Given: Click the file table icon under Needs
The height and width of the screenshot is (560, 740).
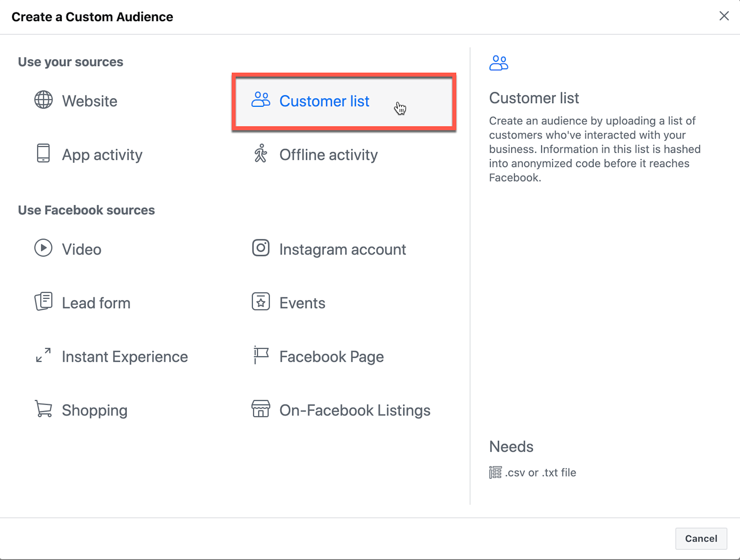Looking at the screenshot, I should [x=495, y=472].
